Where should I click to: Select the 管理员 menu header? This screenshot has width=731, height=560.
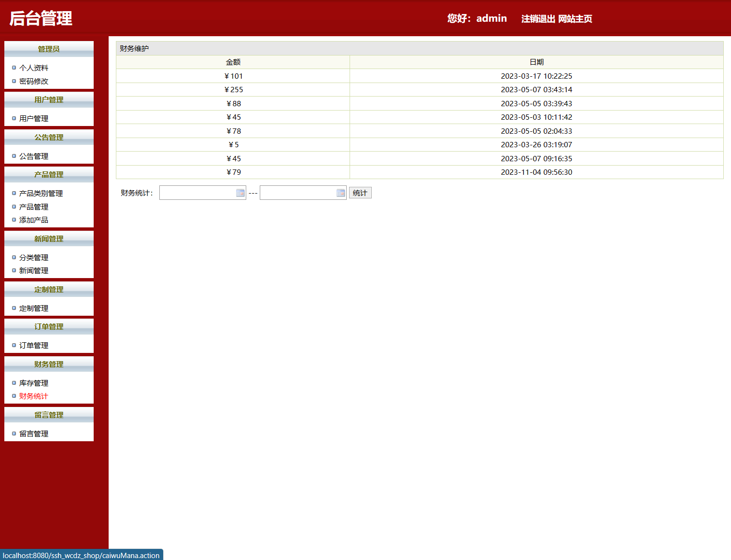[x=49, y=49]
